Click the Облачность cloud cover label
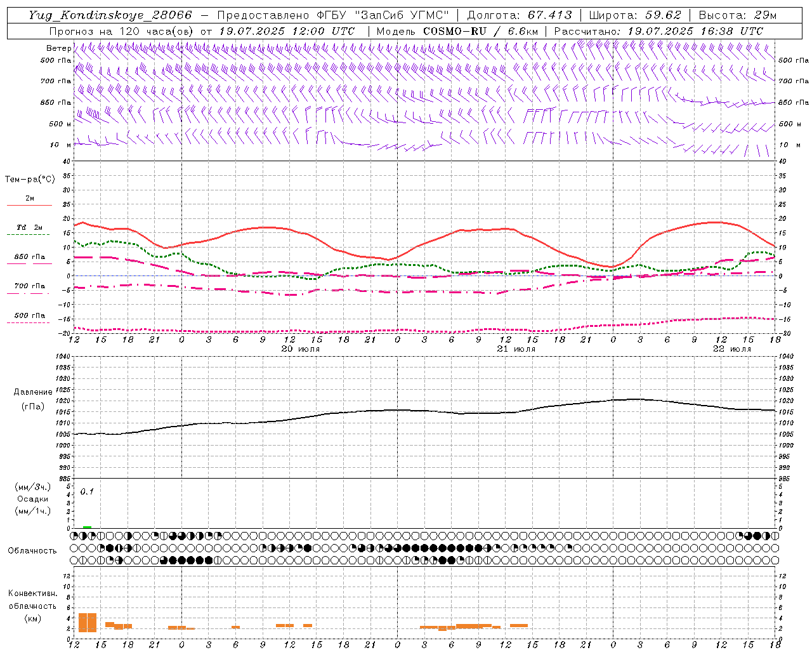The height and width of the screenshot is (650, 812). [x=32, y=550]
